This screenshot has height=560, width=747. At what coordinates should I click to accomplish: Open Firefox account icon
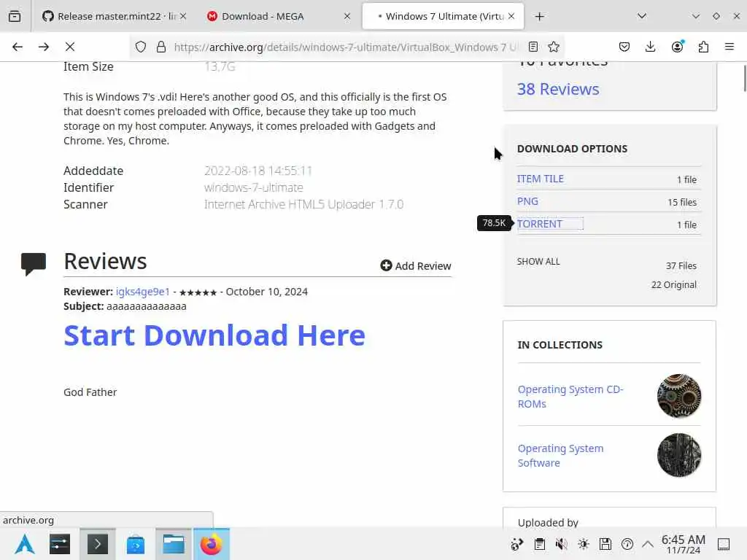click(677, 47)
